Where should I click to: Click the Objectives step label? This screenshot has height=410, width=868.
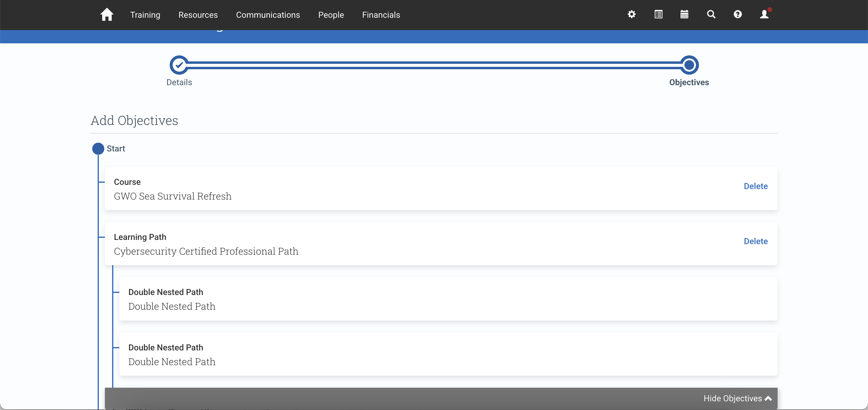689,82
